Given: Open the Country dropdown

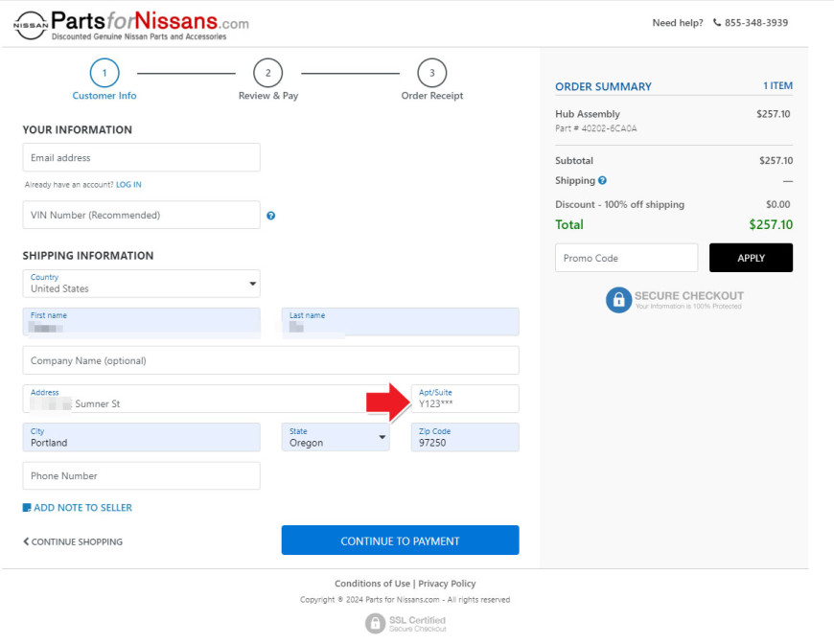Looking at the screenshot, I should coord(142,284).
